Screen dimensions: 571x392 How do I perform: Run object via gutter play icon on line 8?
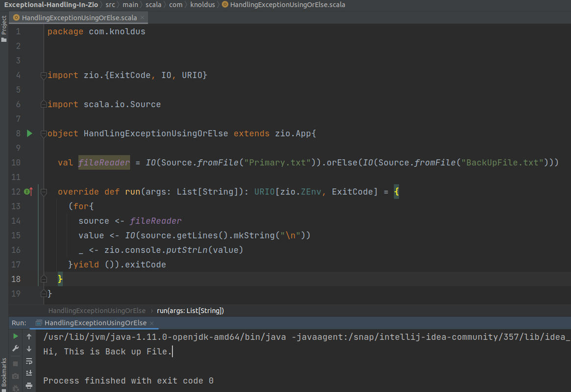(29, 134)
